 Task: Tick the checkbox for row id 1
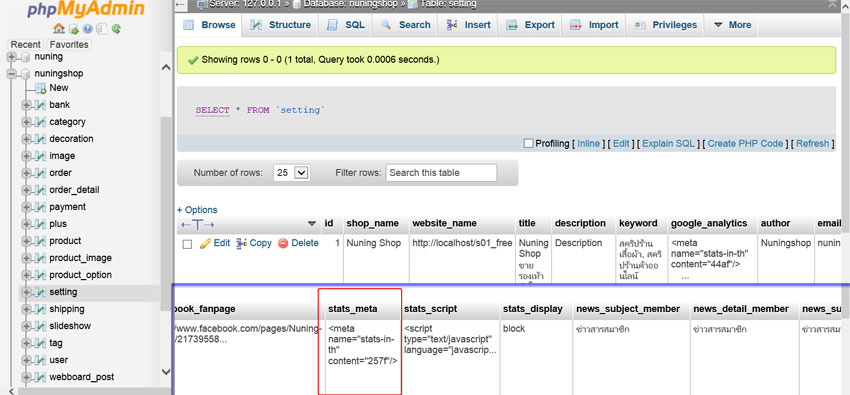[187, 244]
